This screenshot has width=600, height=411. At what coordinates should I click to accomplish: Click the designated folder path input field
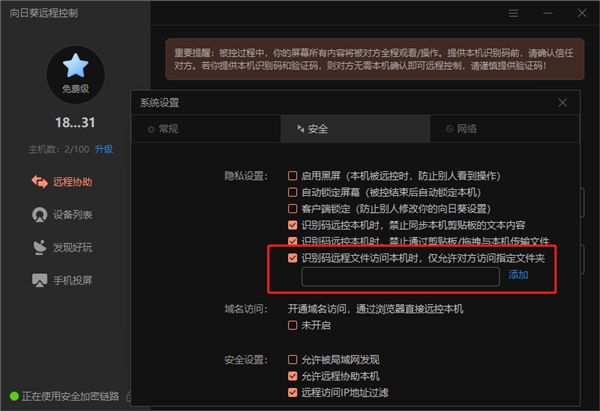click(400, 276)
